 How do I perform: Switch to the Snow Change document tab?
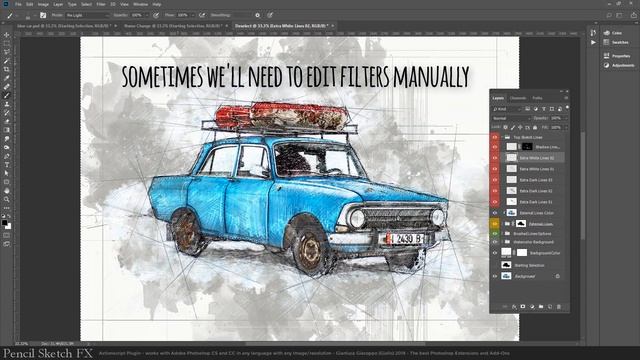pyautogui.click(x=173, y=26)
